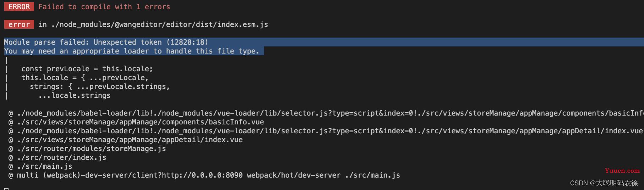Click the index.esm.js file path
This screenshot has width=644, height=190.
pos(160,24)
